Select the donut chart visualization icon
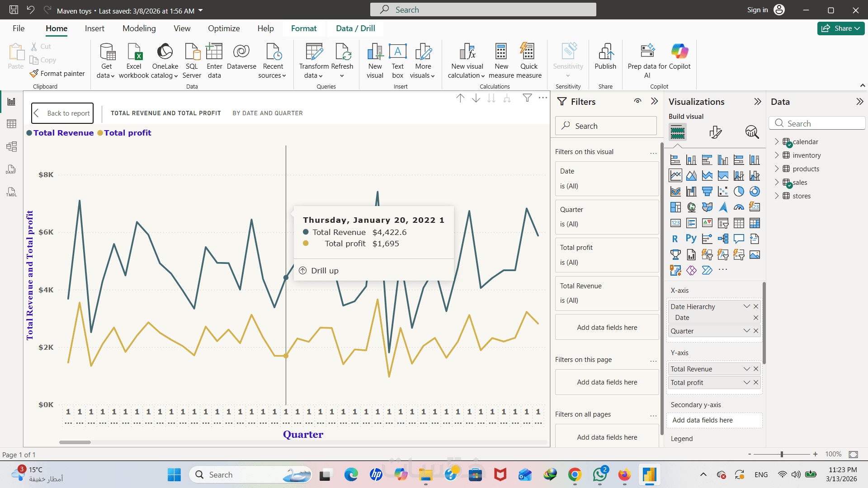 coord(755,192)
